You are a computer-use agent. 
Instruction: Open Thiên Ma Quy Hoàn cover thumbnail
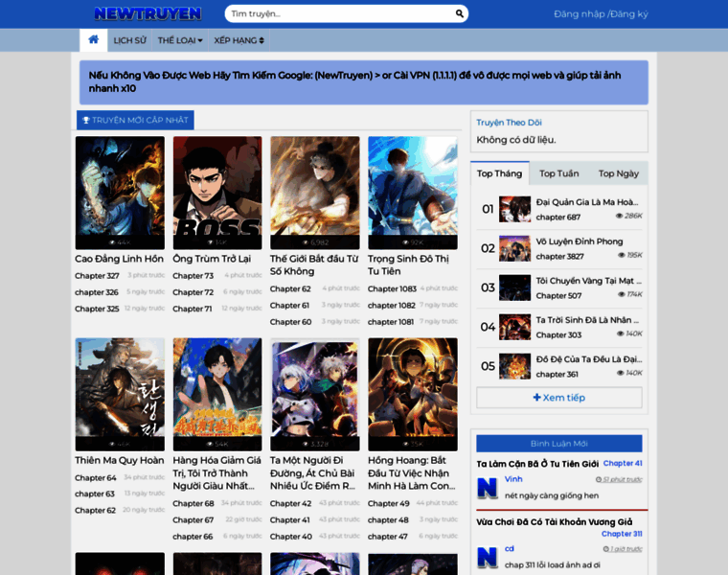[x=120, y=394]
